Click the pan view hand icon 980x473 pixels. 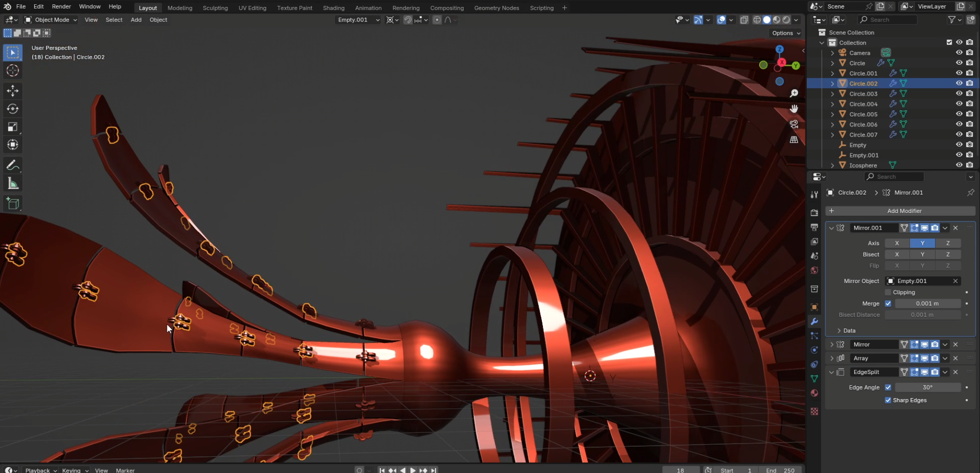(794, 109)
